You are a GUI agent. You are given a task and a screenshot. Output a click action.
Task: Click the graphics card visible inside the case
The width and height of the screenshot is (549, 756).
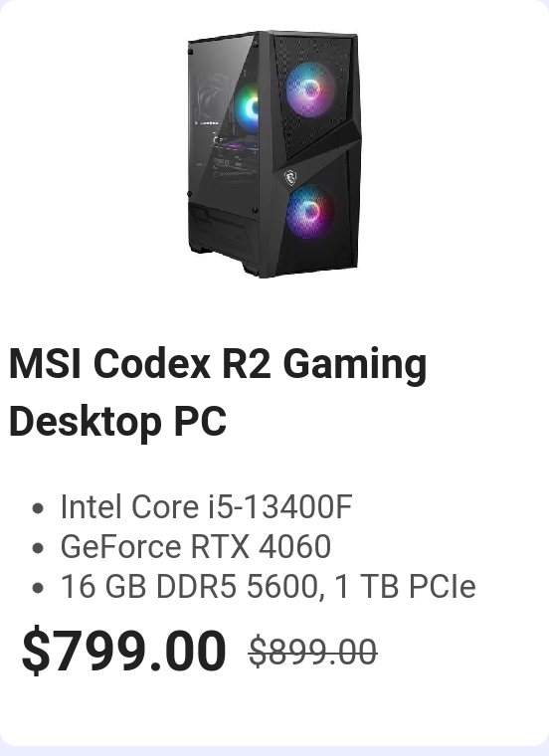234,144
